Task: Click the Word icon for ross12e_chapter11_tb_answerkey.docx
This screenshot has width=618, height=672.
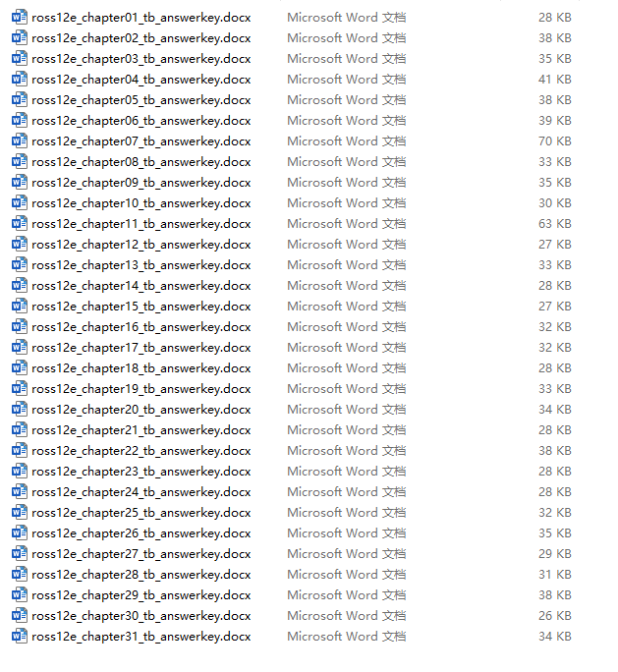Action: pyautogui.click(x=20, y=224)
